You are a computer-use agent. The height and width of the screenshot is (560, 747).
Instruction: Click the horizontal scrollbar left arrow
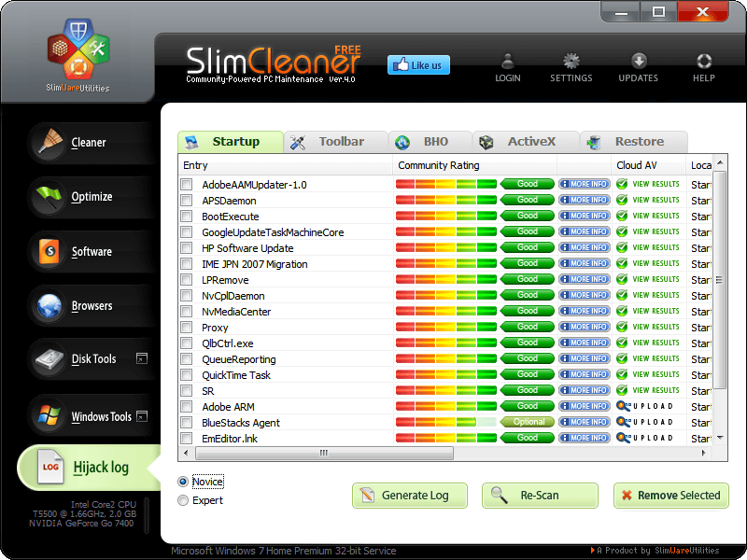click(186, 453)
